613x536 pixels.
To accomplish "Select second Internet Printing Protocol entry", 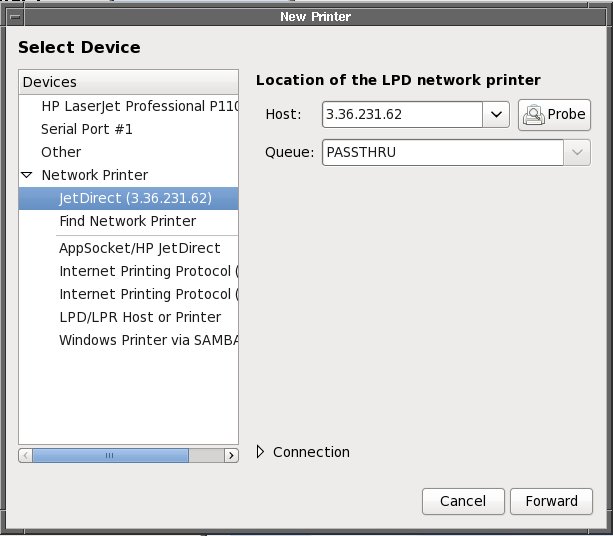I will pyautogui.click(x=147, y=294).
